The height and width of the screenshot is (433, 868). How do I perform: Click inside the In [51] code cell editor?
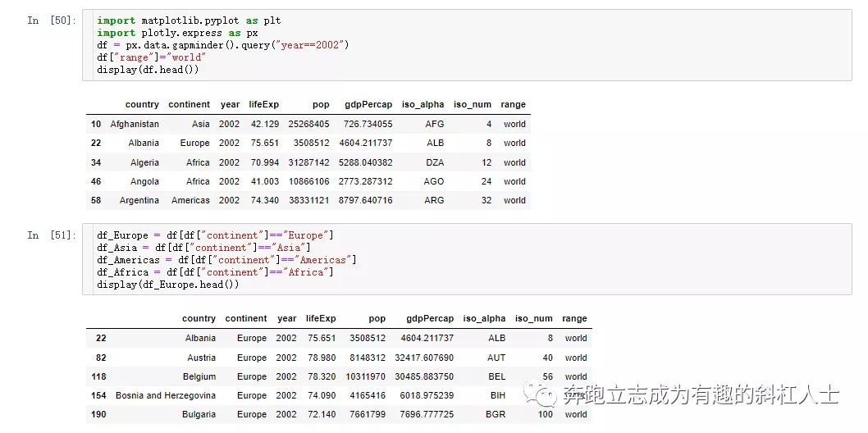(467, 259)
